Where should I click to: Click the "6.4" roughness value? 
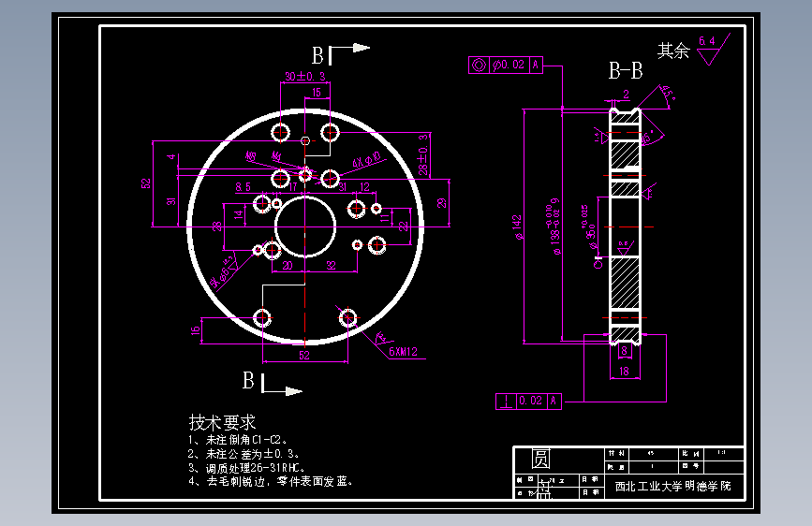point(707,41)
